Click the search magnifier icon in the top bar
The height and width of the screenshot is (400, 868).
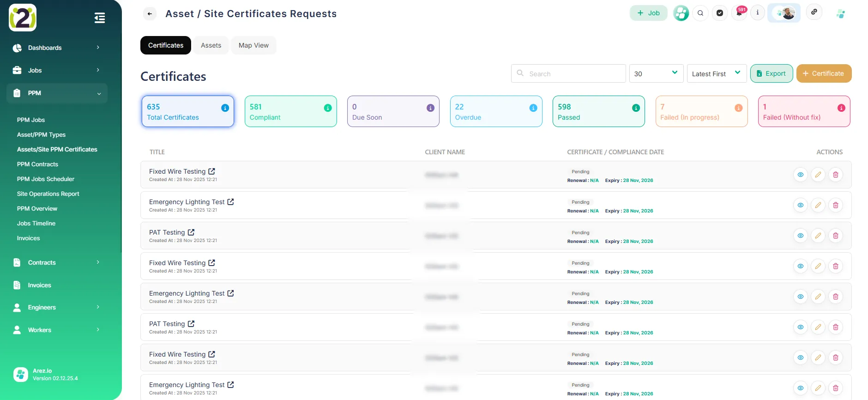[x=700, y=13]
